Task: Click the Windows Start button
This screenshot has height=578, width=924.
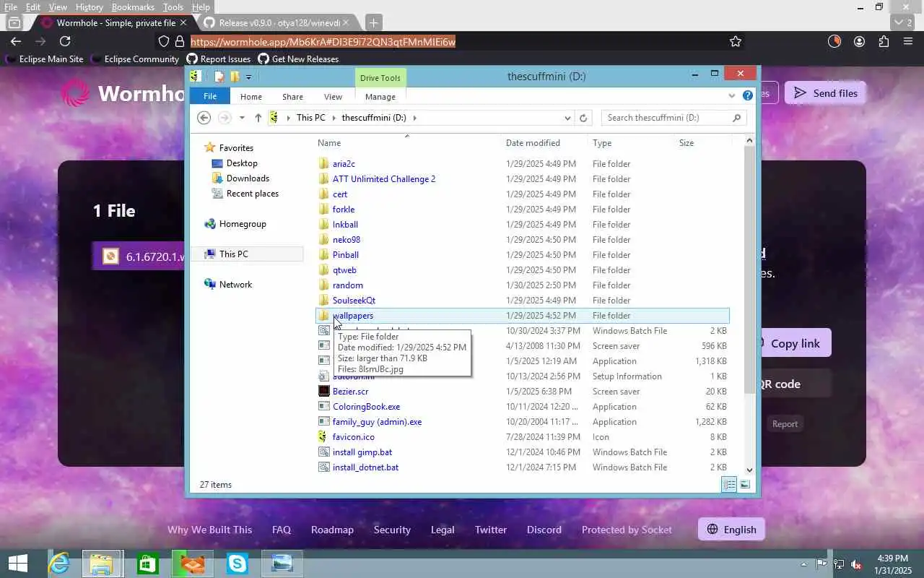Action: tap(17, 564)
